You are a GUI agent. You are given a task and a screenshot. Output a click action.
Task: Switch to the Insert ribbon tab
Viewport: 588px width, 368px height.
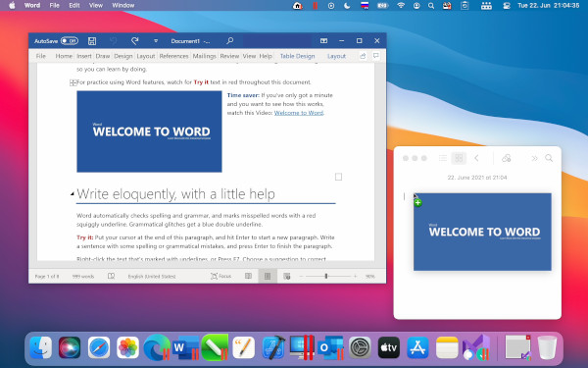[84, 56]
